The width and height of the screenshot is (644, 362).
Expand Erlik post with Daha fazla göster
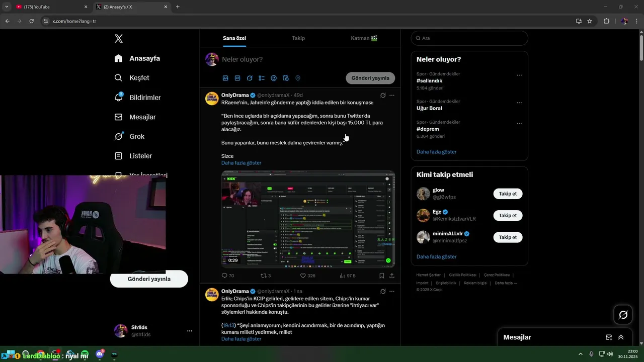pos(241,339)
